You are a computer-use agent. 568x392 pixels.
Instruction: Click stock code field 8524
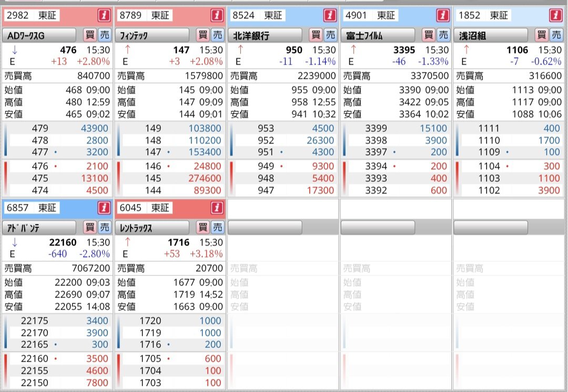pos(244,16)
